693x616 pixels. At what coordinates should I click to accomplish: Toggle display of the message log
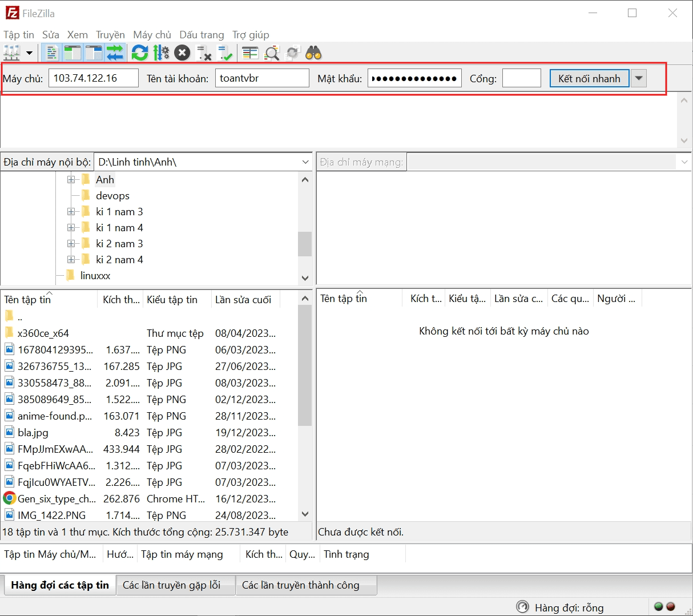click(x=51, y=53)
